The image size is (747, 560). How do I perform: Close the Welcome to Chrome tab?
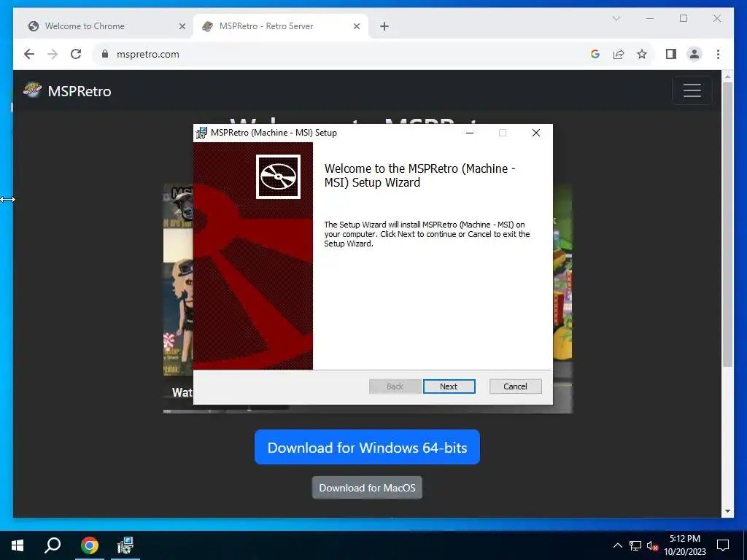tap(182, 26)
